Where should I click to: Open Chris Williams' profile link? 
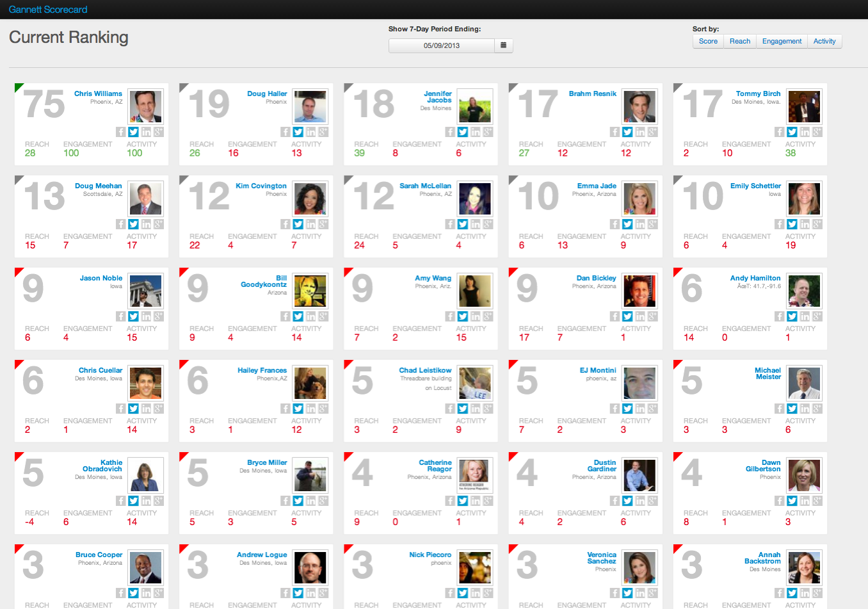(x=97, y=93)
